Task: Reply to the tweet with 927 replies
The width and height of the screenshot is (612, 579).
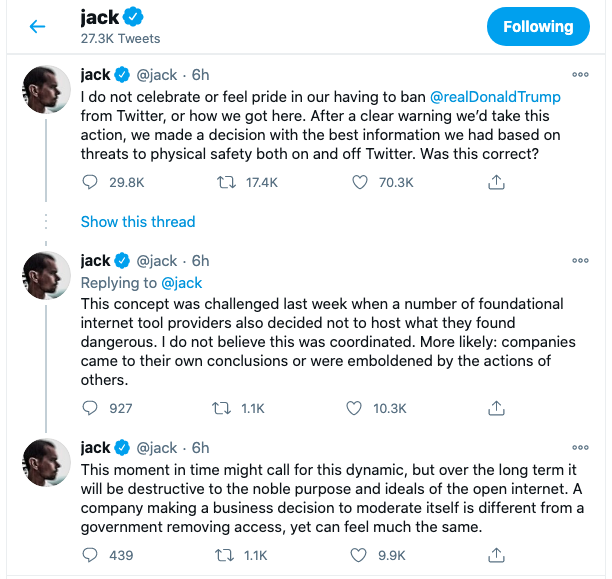Action: [91, 408]
